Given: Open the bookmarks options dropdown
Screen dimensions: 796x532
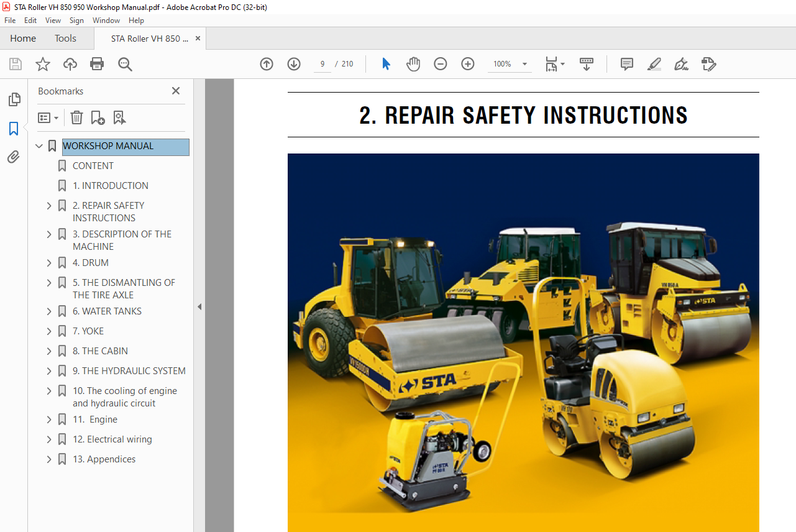Looking at the screenshot, I should coord(48,117).
